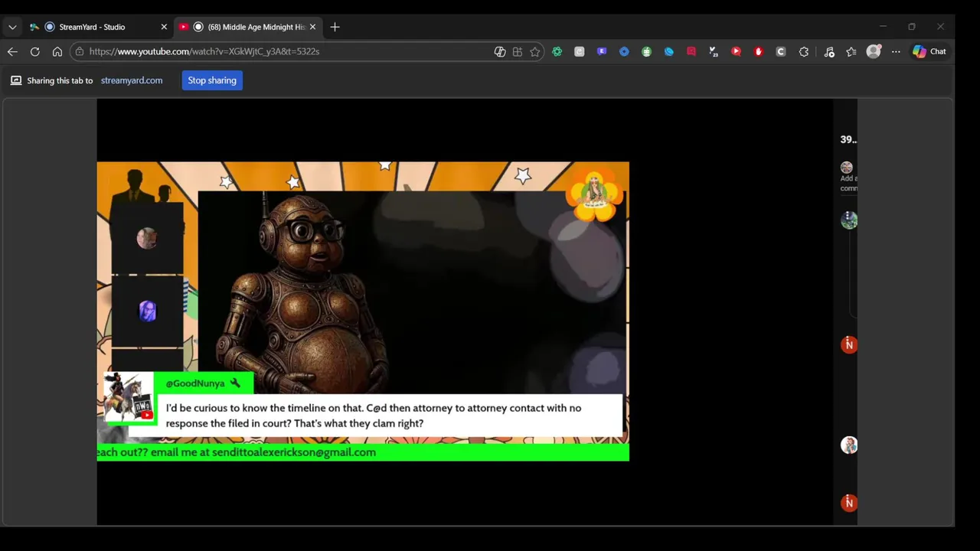The height and width of the screenshot is (551, 980).
Task: Open a new browser tab
Action: tap(335, 27)
